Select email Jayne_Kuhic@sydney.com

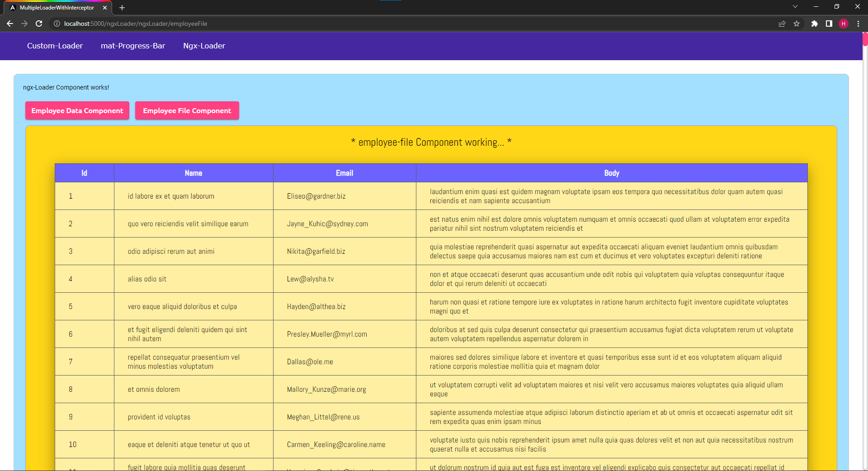(x=327, y=224)
